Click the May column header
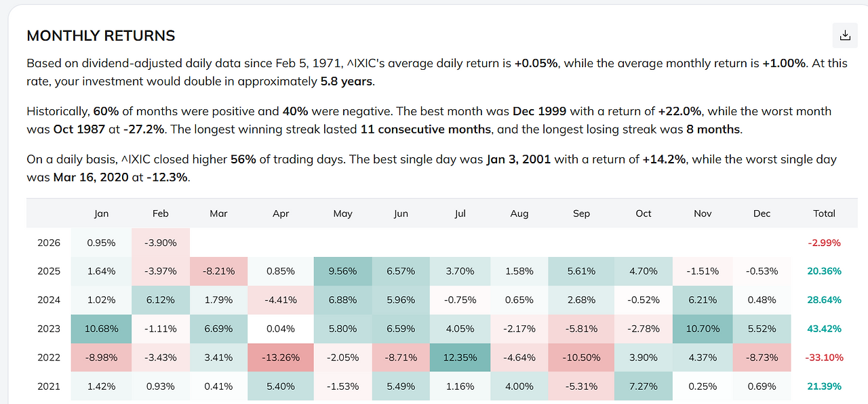 pos(342,214)
